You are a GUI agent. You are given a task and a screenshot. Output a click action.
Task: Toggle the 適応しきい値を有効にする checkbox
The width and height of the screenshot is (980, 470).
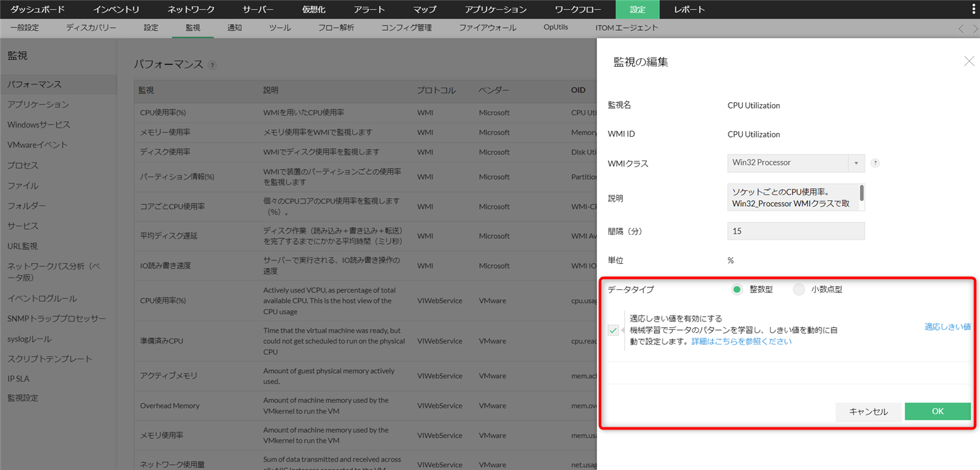click(613, 331)
